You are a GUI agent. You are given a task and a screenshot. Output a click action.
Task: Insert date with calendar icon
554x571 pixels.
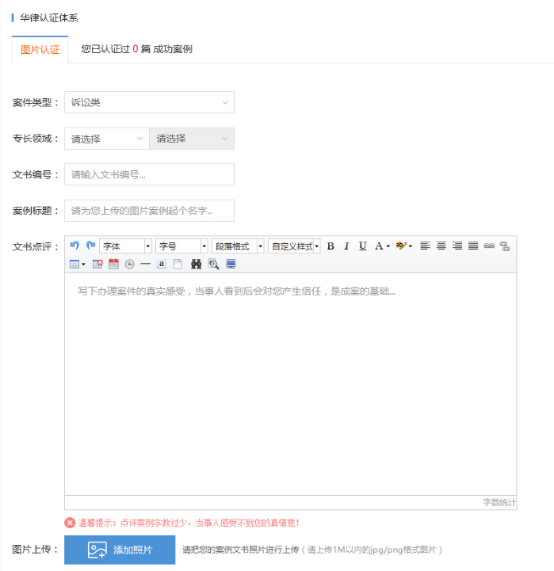pyautogui.click(x=114, y=264)
